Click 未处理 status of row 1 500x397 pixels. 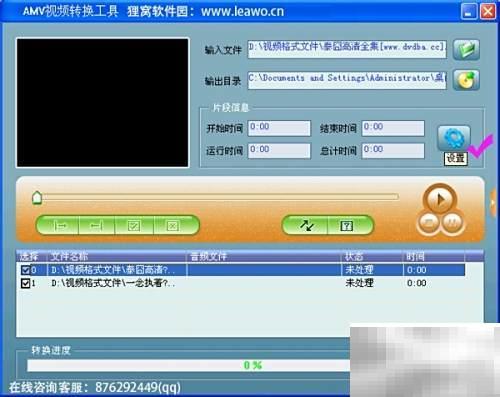pyautogui.click(x=359, y=283)
